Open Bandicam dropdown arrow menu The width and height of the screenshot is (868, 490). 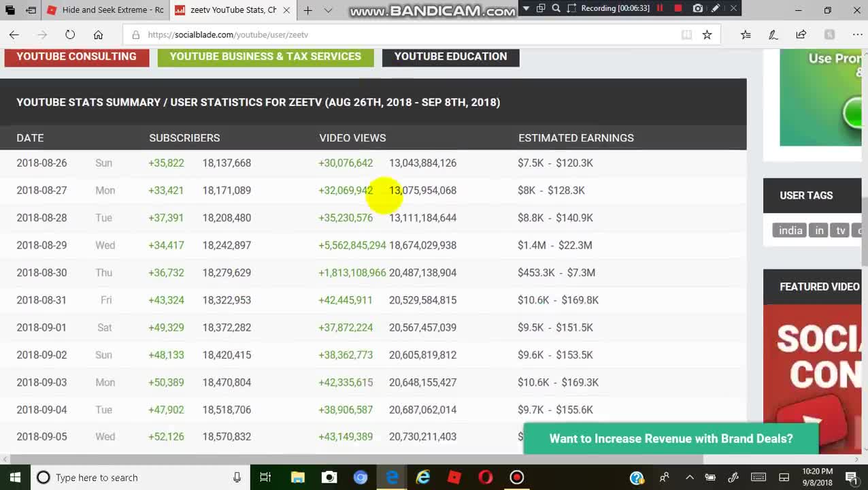pyautogui.click(x=525, y=8)
